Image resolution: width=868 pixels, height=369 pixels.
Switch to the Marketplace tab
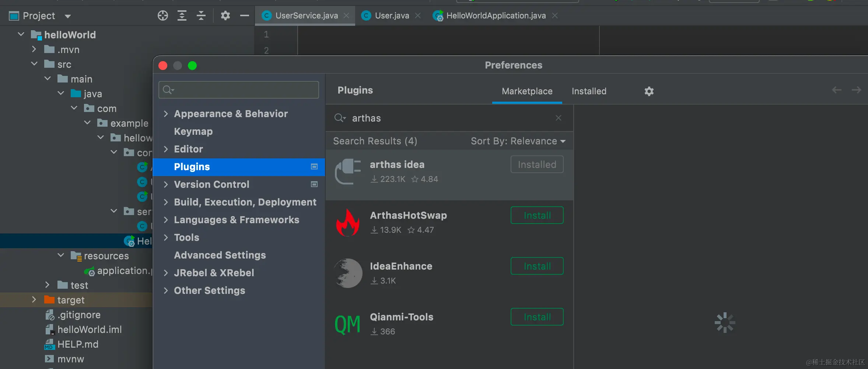[527, 91]
